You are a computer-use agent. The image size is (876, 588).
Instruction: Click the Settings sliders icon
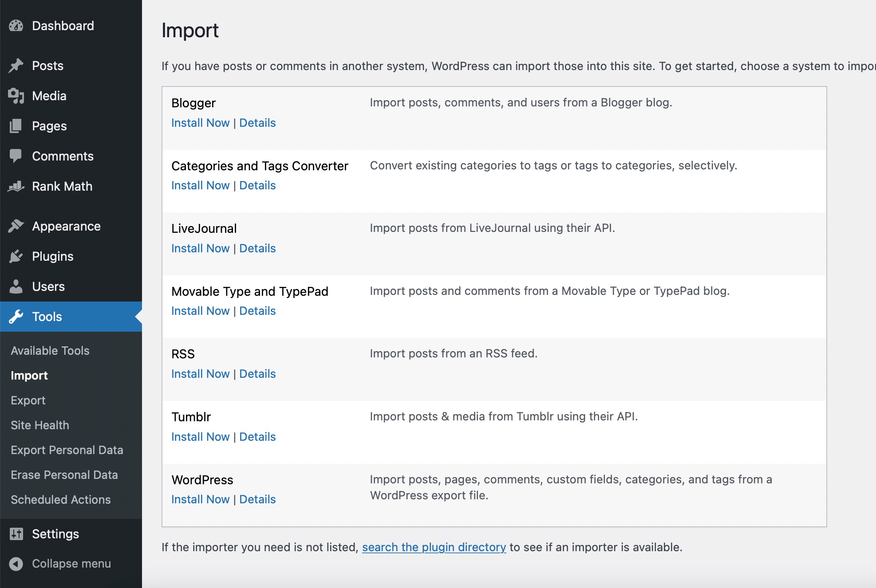click(x=16, y=534)
